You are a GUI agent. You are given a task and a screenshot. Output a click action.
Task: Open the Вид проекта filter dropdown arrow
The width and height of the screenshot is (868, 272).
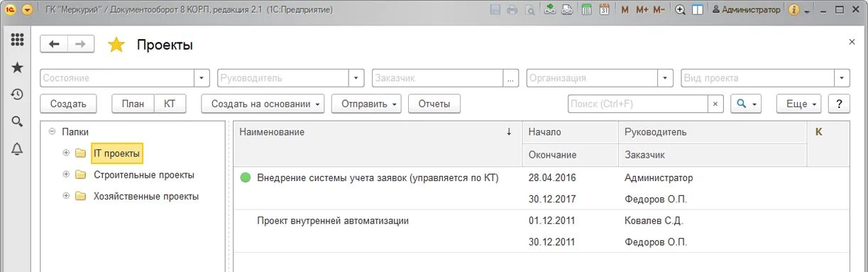[842, 78]
